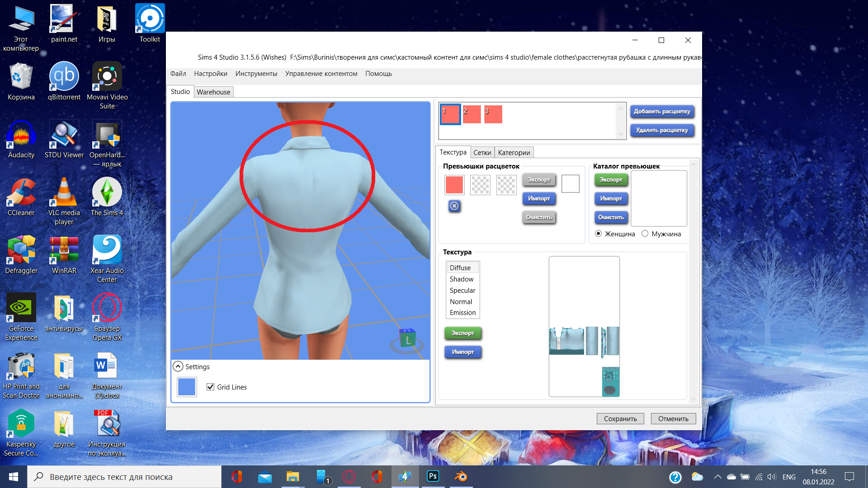Select the Specular texture list item
Viewport: 868px width, 488px height.
point(462,290)
